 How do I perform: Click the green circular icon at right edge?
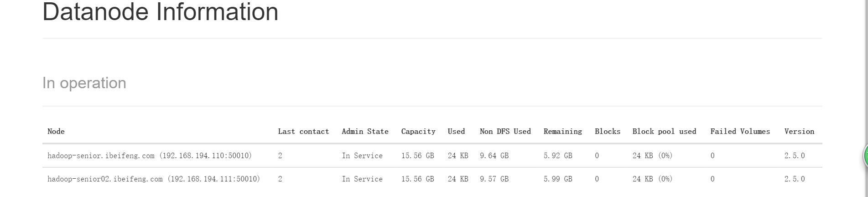pyautogui.click(x=865, y=155)
